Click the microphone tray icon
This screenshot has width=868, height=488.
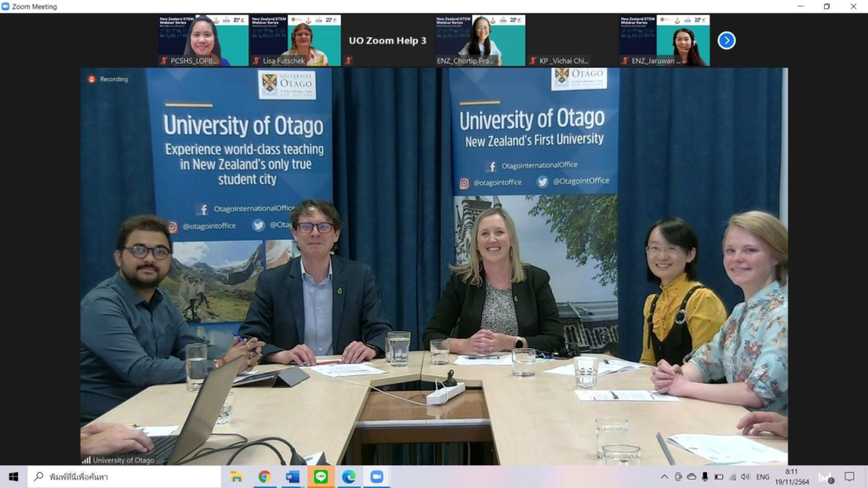(704, 476)
